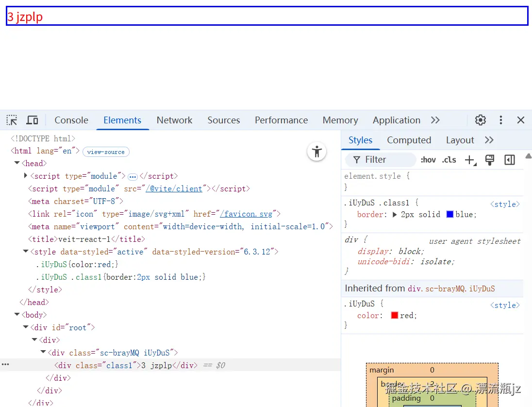The height and width of the screenshot is (407, 532).
Task: Toggle the device emulation toolbar
Action: [x=32, y=119]
